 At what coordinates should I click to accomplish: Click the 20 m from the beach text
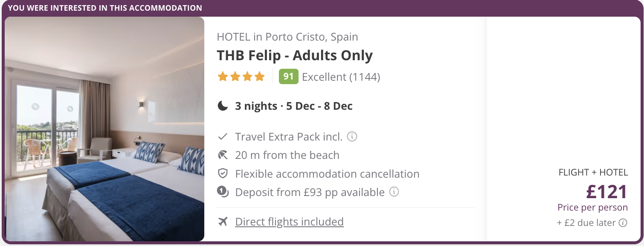287,155
